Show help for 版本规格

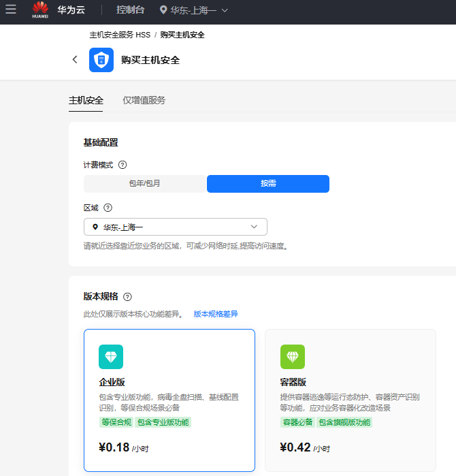click(x=127, y=297)
